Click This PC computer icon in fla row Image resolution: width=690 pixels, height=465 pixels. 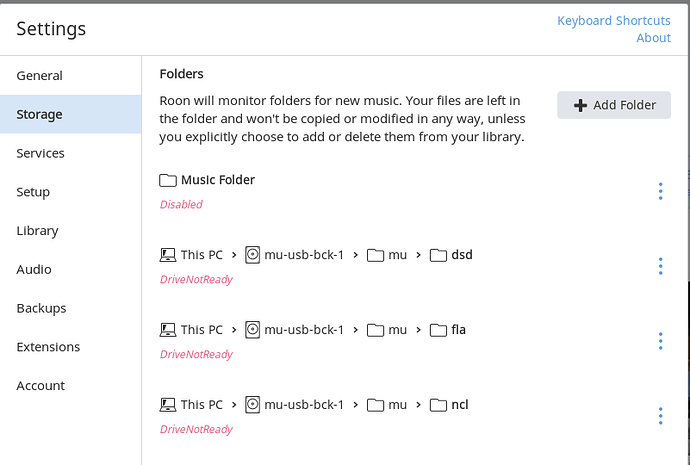pos(168,330)
